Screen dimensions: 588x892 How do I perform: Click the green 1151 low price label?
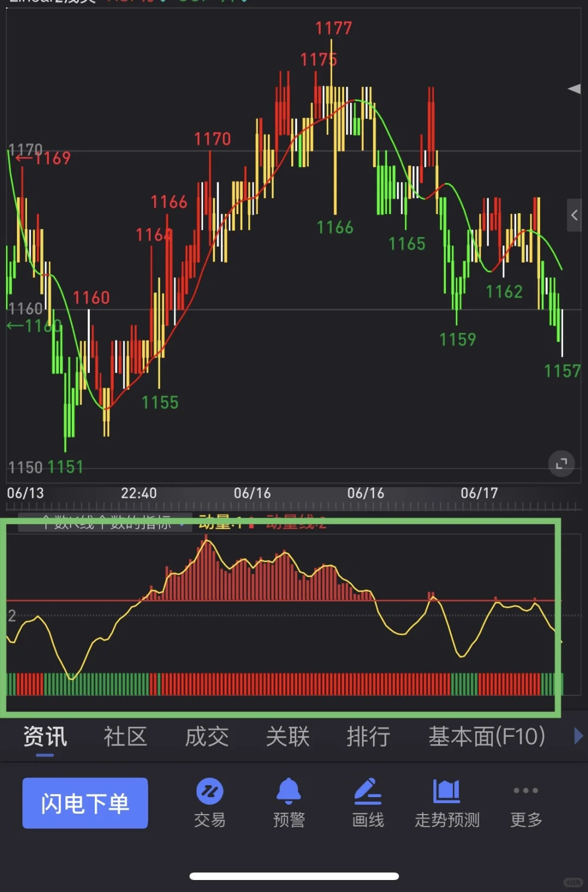pos(65,467)
